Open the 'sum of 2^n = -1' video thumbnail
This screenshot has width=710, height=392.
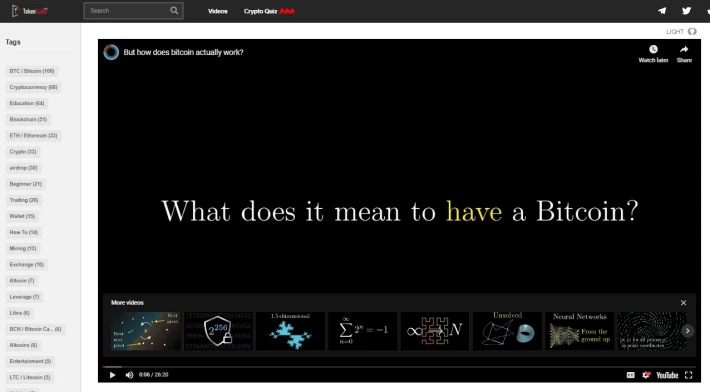(363, 330)
